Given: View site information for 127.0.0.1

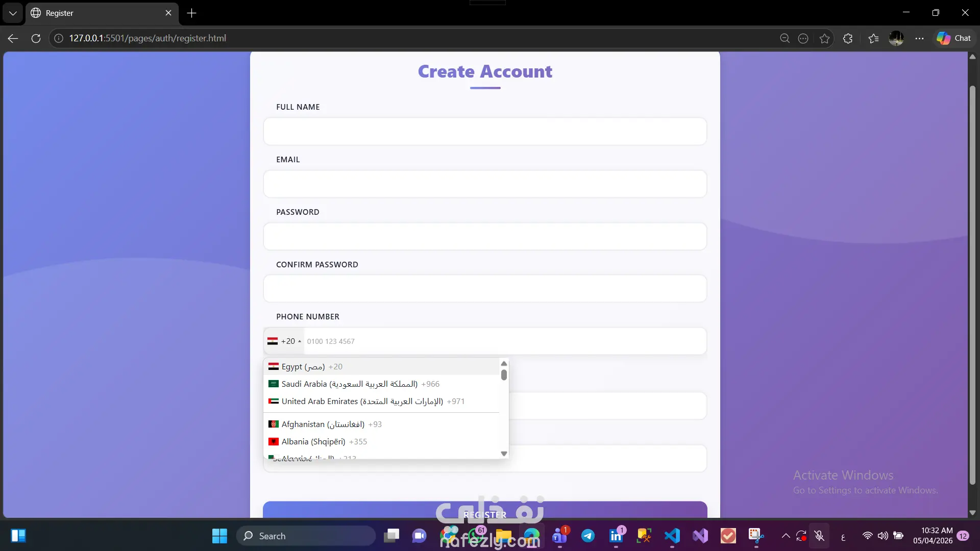Looking at the screenshot, I should (59, 38).
